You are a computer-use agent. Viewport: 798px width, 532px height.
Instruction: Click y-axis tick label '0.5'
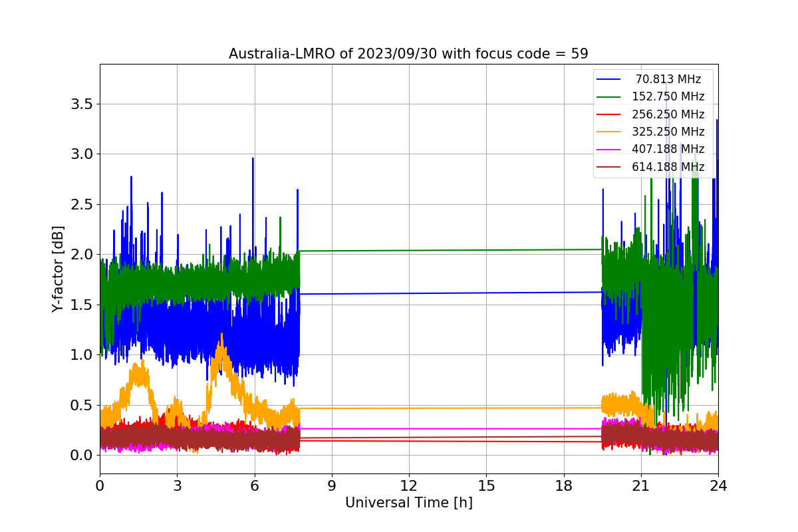[x=81, y=405]
